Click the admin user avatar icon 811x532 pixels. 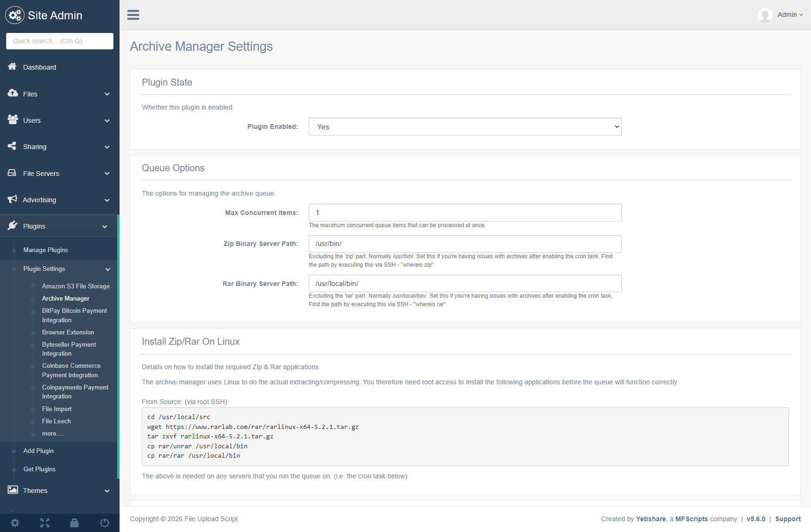(x=765, y=15)
